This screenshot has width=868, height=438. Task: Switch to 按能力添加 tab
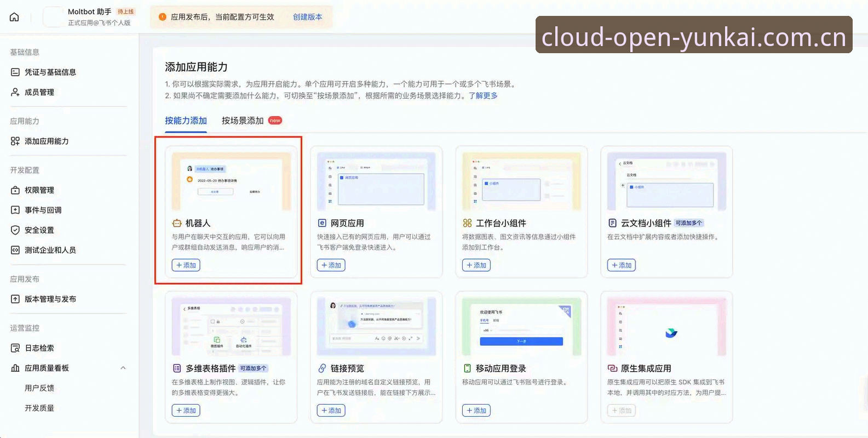[x=186, y=121]
